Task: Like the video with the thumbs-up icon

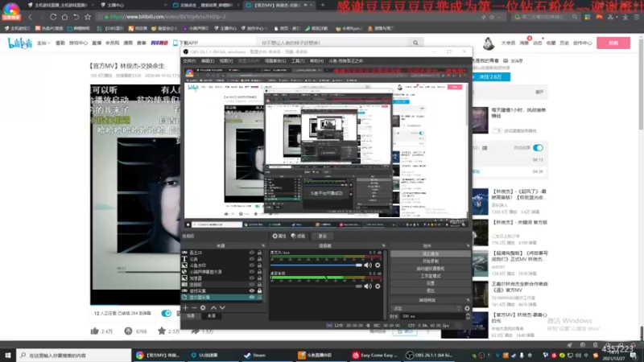Action: (x=95, y=331)
